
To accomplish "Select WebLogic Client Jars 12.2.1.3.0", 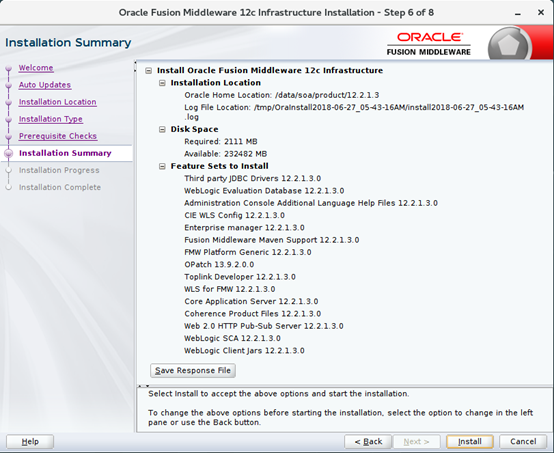I will [244, 351].
